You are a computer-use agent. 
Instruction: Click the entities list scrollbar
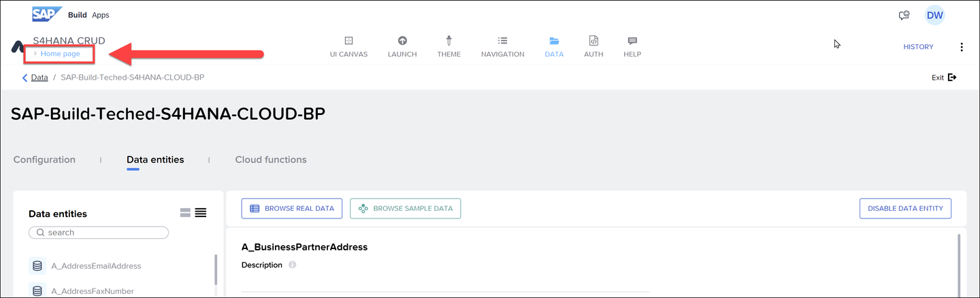click(216, 269)
